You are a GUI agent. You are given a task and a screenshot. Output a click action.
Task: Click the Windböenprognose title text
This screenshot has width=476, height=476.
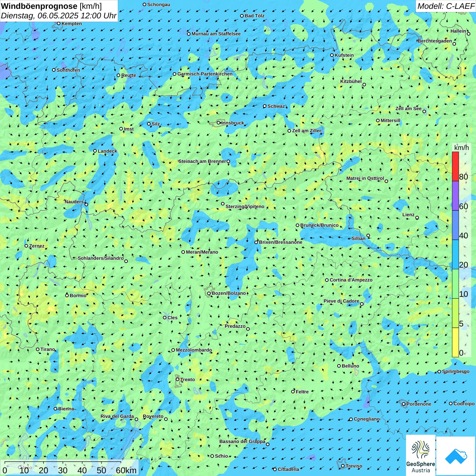click(x=39, y=6)
